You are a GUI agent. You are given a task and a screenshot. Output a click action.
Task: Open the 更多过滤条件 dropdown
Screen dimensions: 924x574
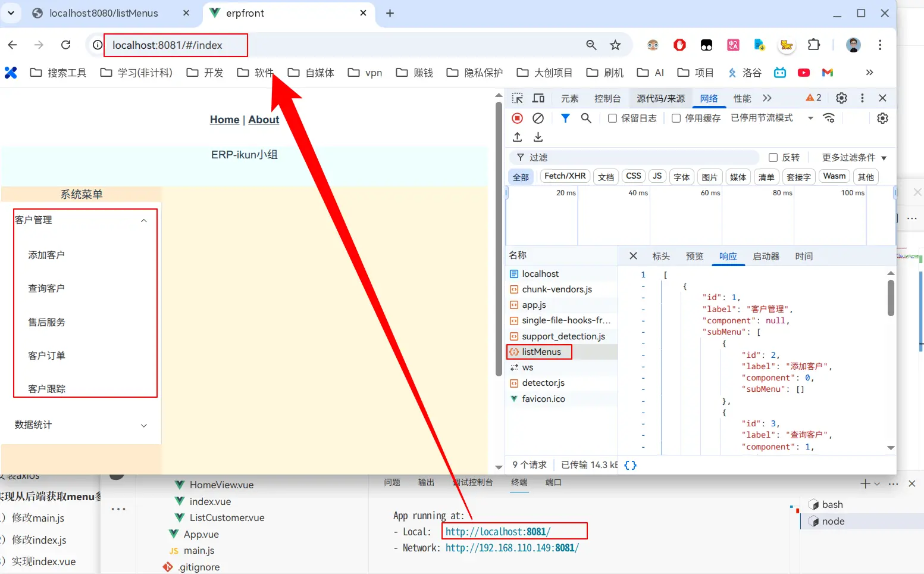point(854,157)
